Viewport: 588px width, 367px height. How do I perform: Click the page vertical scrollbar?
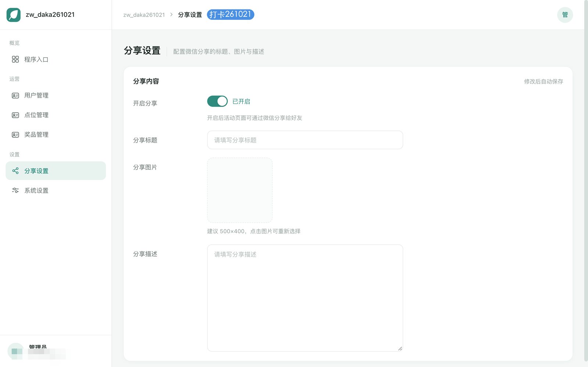(x=586, y=180)
